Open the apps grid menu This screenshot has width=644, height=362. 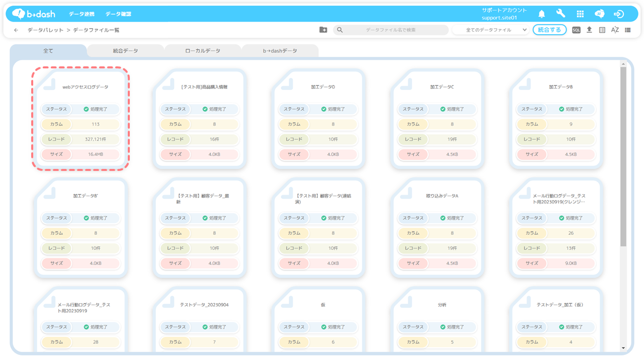(x=580, y=14)
